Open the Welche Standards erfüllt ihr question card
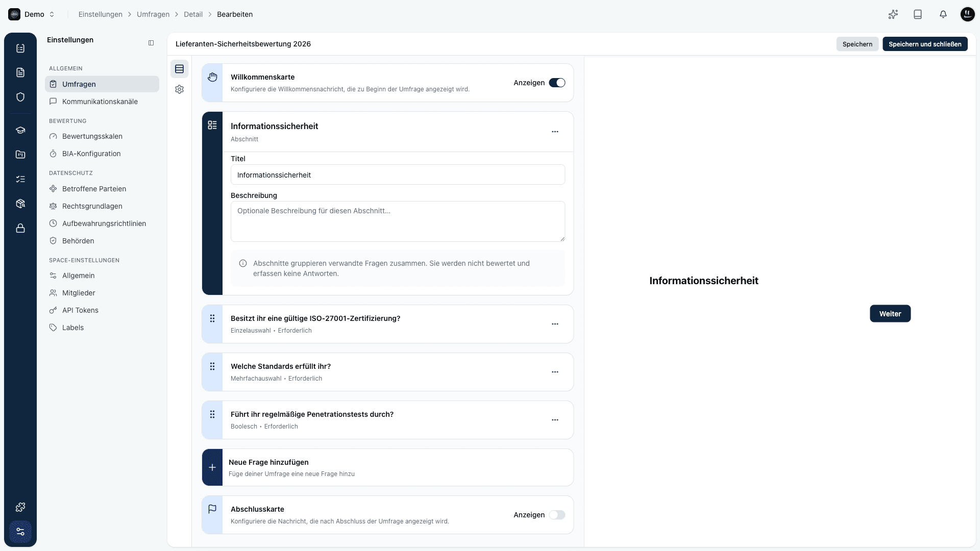Screen dimensions: 980x551 [x=387, y=372]
